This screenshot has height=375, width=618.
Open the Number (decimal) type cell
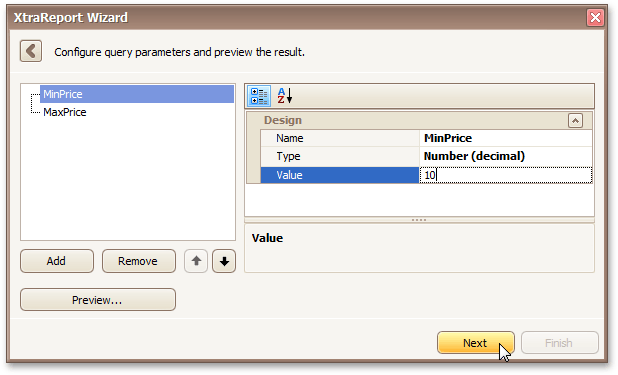[x=506, y=156]
